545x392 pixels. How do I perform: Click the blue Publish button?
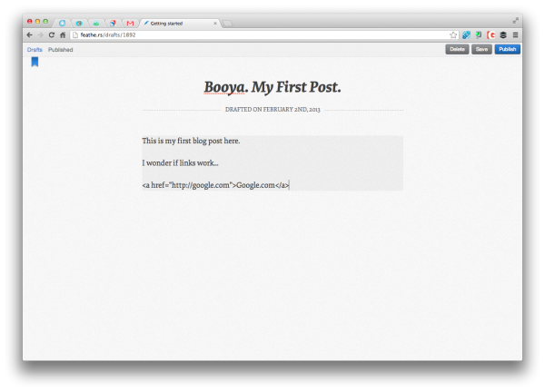[508, 49]
